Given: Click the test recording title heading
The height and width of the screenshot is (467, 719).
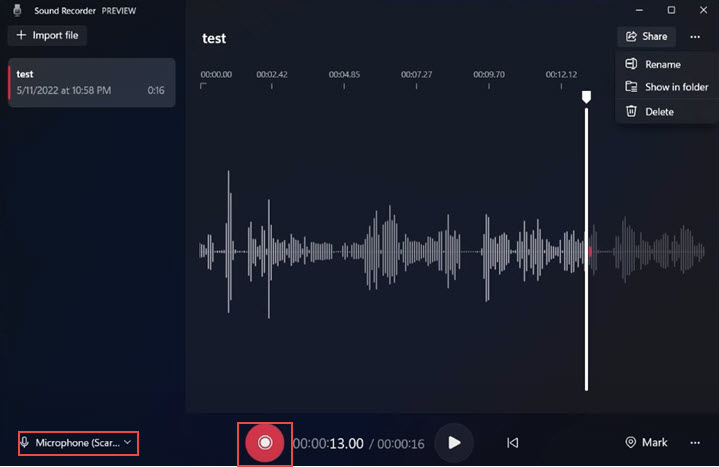Looking at the screenshot, I should (214, 39).
